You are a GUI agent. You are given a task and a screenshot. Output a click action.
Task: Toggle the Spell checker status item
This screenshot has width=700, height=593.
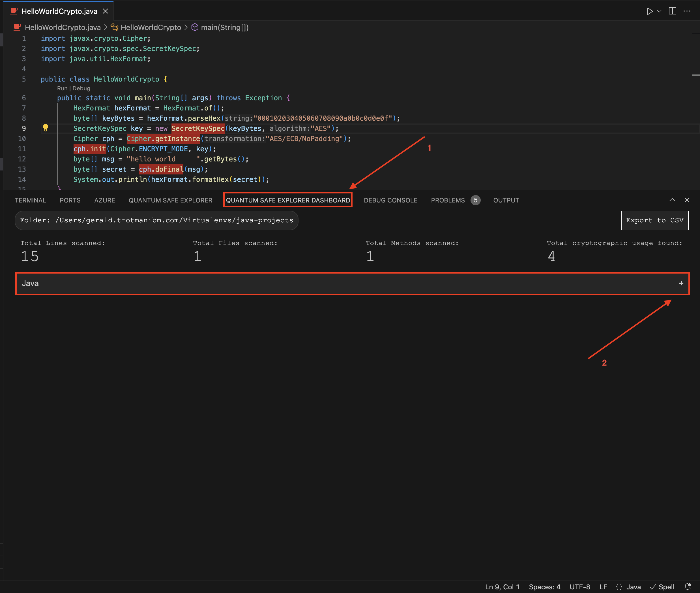click(662, 587)
